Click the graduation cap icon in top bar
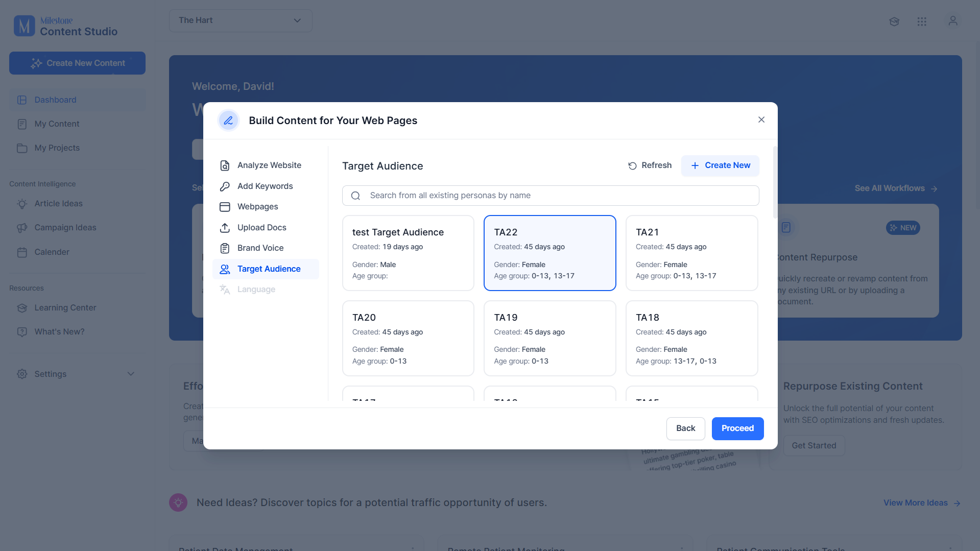980x551 pixels. pyautogui.click(x=894, y=21)
